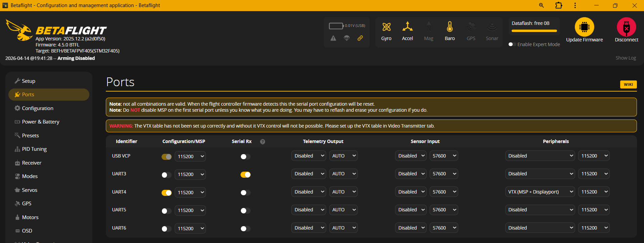Click Show Log link
The image size is (644, 243).
626,58
